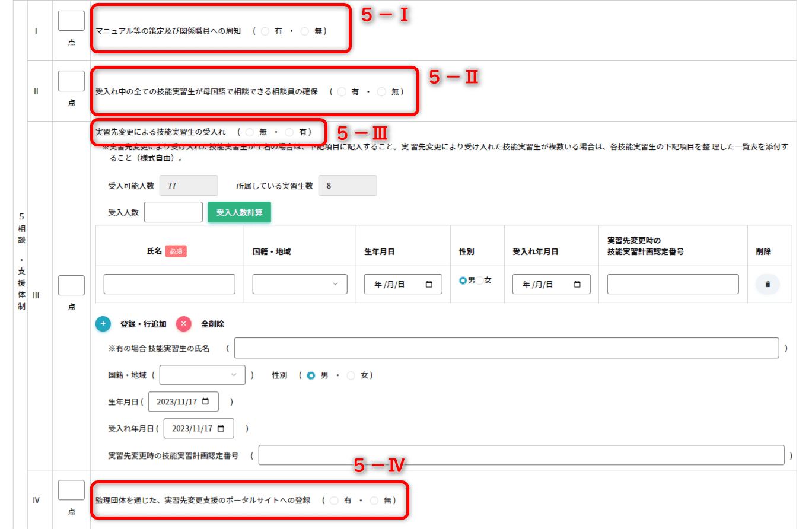Open calendar picker for table 生年月日 field

429,285
